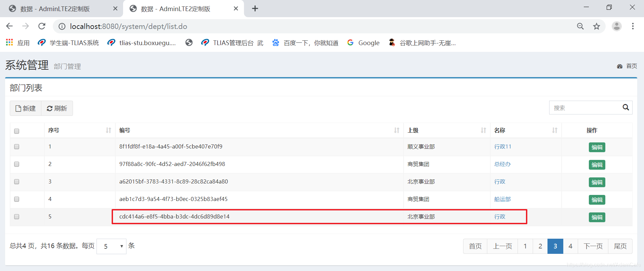Image resolution: width=644 pixels, height=271 pixels.
Task: Reload the page with the refresh icon
Action: (x=42, y=26)
